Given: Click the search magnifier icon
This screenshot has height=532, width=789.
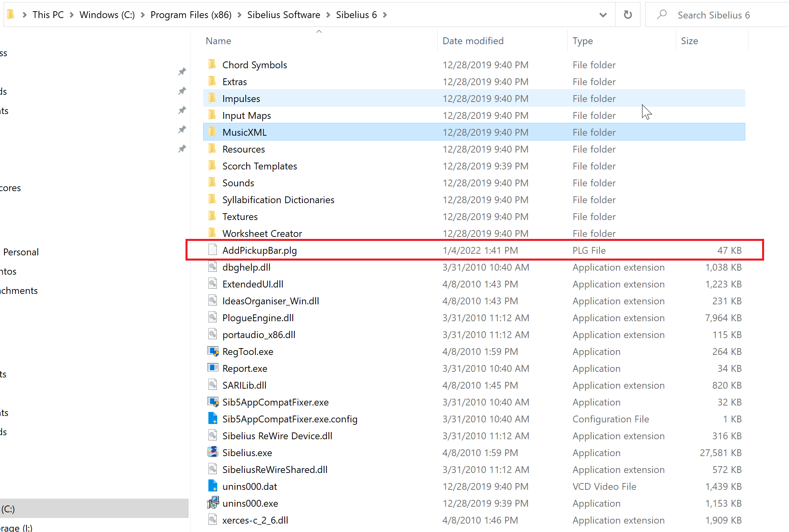Looking at the screenshot, I should (662, 15).
